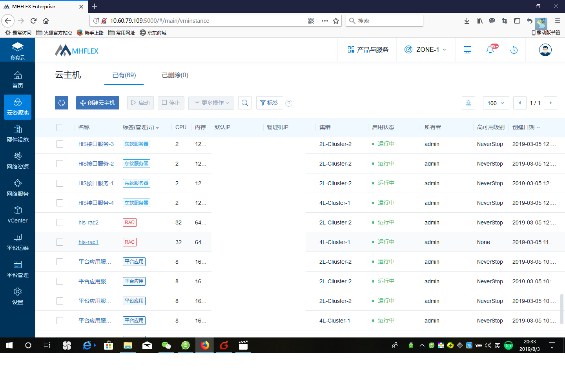Open the search magnifier icon in toolbar
This screenshot has height=392, width=565.
point(245,103)
